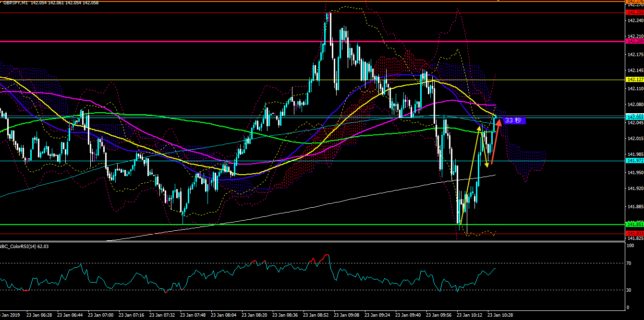Click time label 23 Jan 08:36
This screenshot has height=320, width=644.
[285, 315]
